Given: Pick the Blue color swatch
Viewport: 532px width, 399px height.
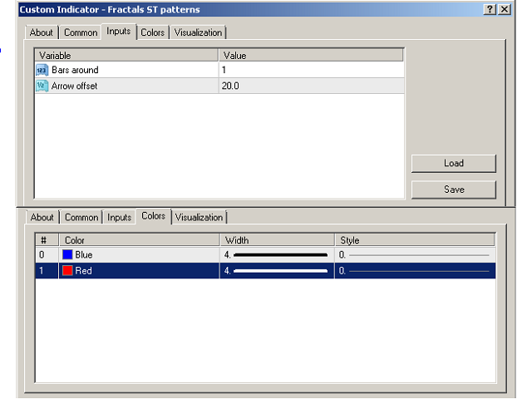Looking at the screenshot, I should click(67, 254).
